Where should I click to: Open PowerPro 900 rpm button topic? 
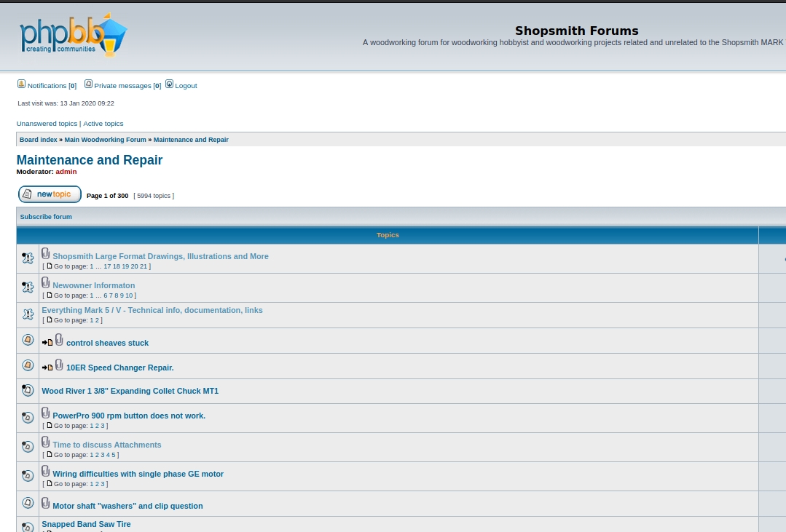(129, 416)
